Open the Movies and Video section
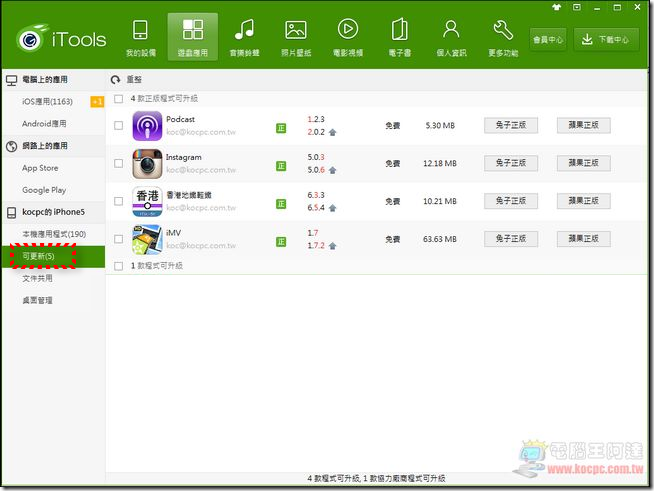The image size is (654, 491). (x=348, y=37)
